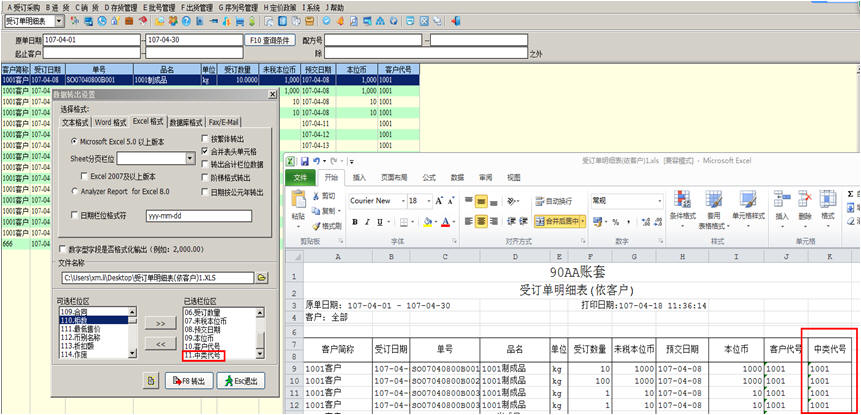Select Microsoft Excel 5.0 以上版本 radio button
This screenshot has height=415, width=861.
point(75,142)
